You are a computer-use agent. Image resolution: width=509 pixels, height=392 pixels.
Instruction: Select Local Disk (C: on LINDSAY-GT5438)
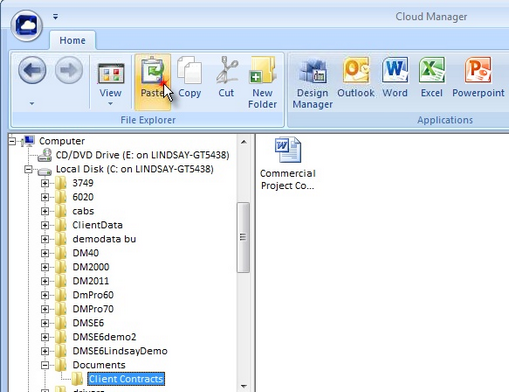click(x=135, y=169)
